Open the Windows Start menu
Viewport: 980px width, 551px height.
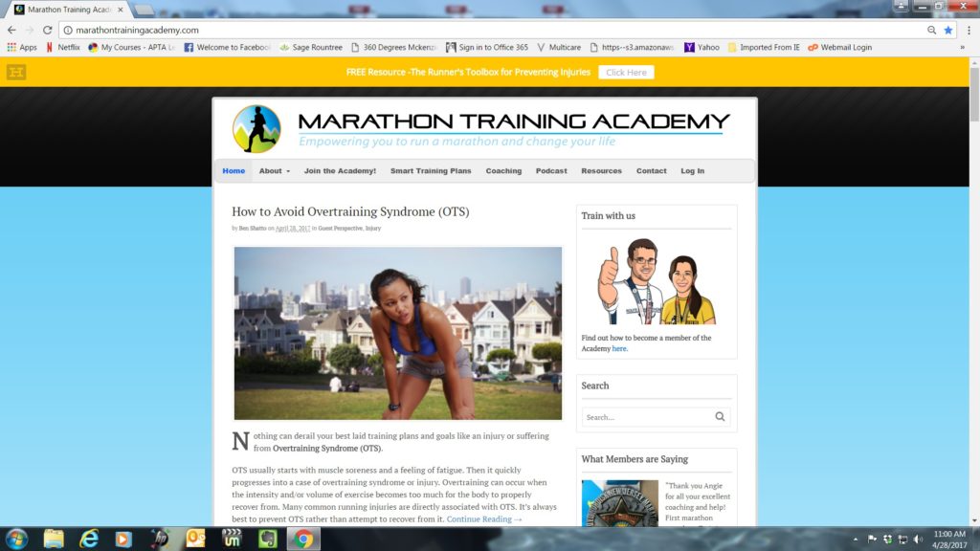(x=17, y=539)
